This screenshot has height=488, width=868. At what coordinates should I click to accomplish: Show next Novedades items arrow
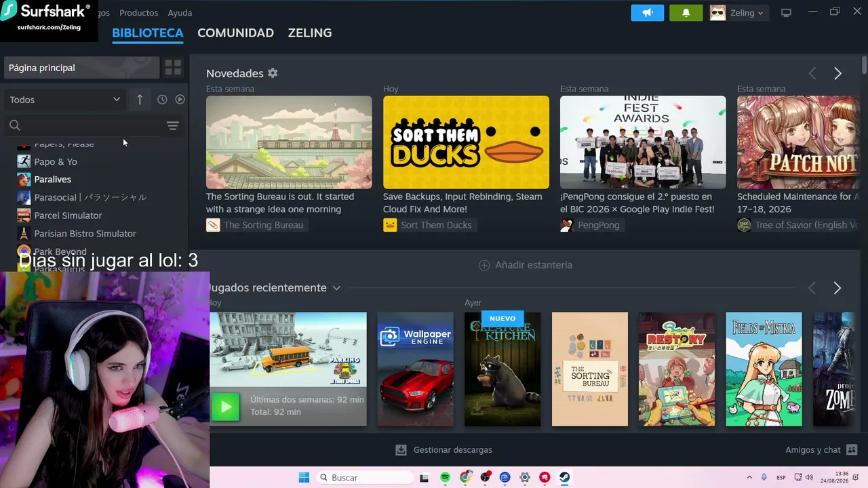pos(837,74)
